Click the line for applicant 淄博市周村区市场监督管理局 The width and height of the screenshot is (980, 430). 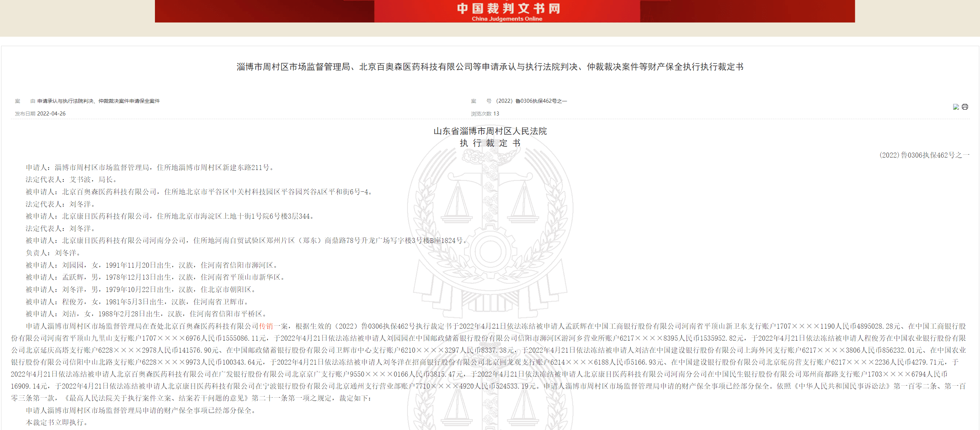click(x=150, y=167)
